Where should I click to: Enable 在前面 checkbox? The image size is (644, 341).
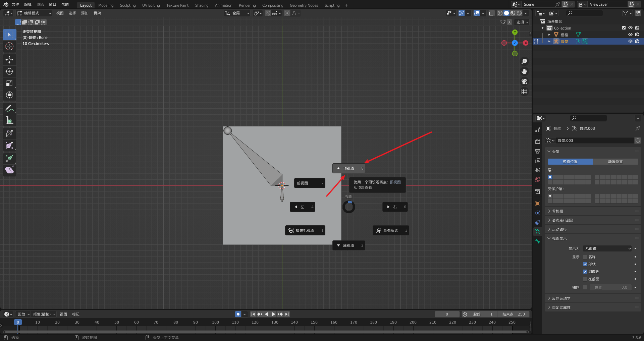coord(585,279)
